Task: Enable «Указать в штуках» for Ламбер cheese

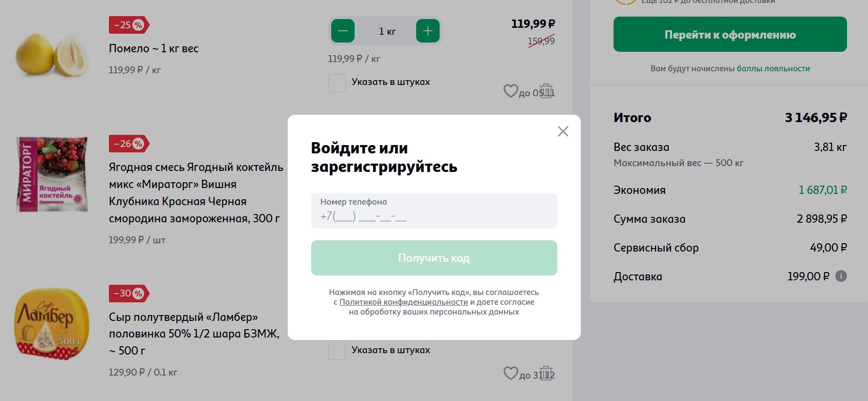Action: click(x=337, y=351)
